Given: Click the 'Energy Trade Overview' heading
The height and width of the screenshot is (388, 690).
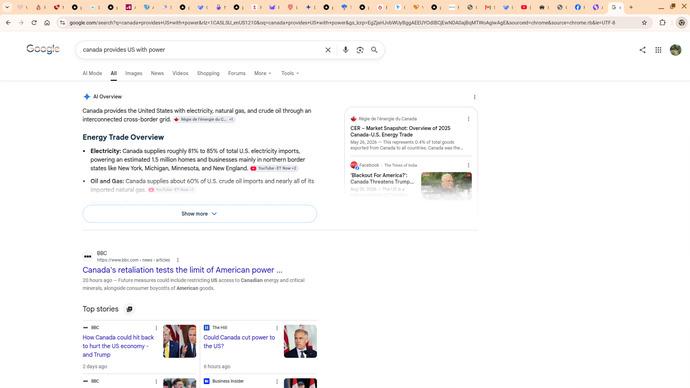Looking at the screenshot, I should tap(123, 137).
